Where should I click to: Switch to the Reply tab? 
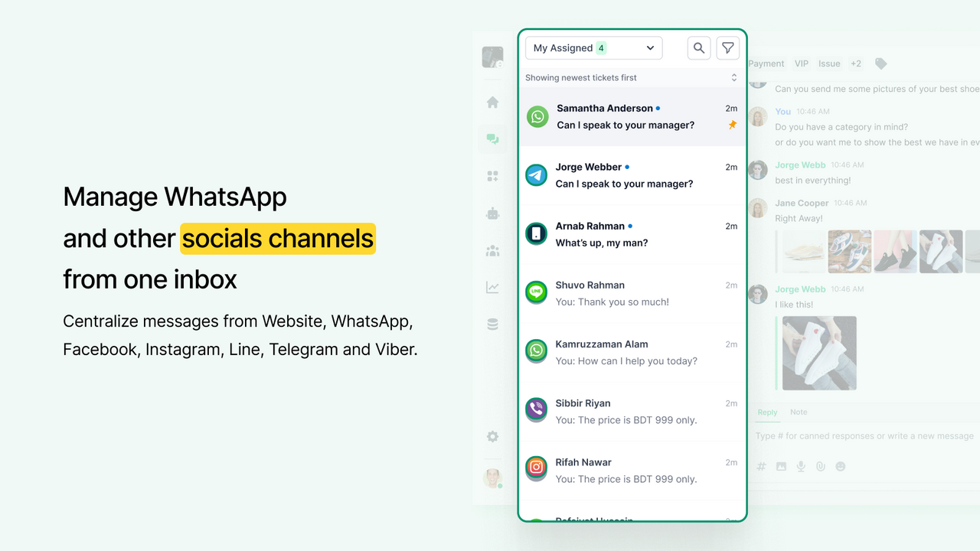pos(767,412)
